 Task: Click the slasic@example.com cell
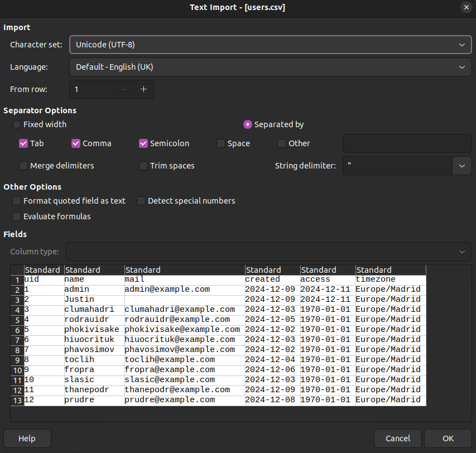[185, 380]
